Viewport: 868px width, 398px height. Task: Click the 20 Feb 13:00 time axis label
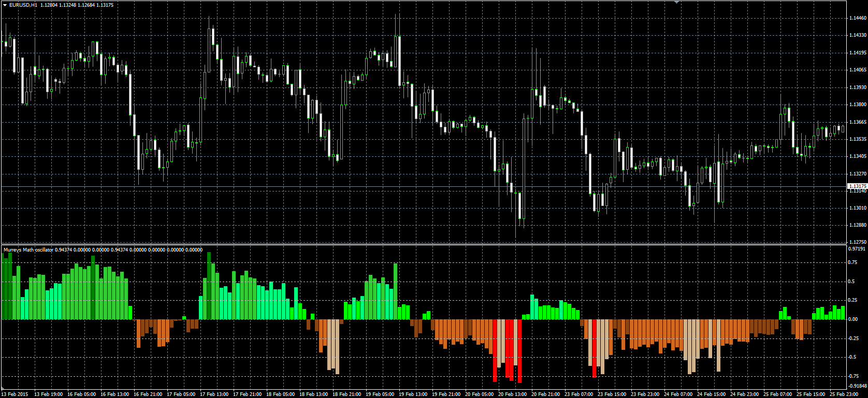tap(512, 394)
